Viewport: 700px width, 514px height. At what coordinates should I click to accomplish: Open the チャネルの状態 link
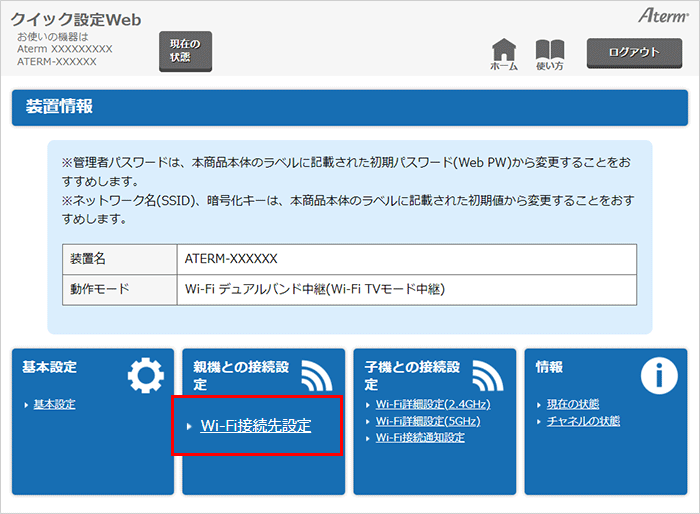pos(583,421)
